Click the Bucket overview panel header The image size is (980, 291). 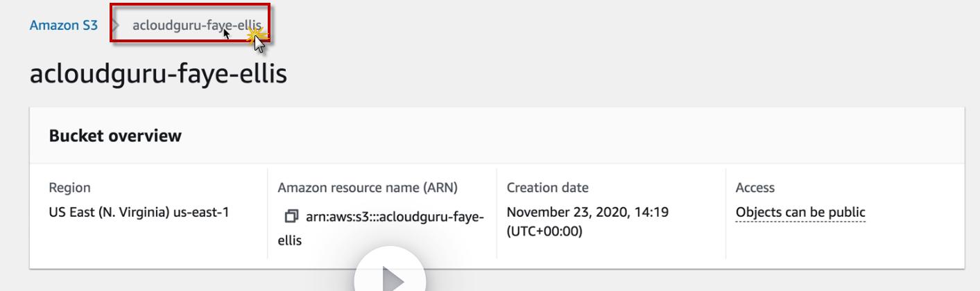click(x=115, y=136)
